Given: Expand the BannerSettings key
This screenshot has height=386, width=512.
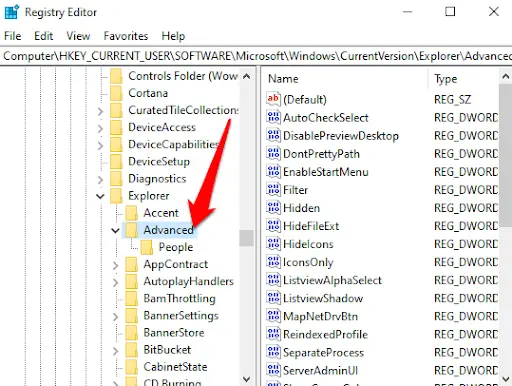Looking at the screenshot, I should click(116, 317).
